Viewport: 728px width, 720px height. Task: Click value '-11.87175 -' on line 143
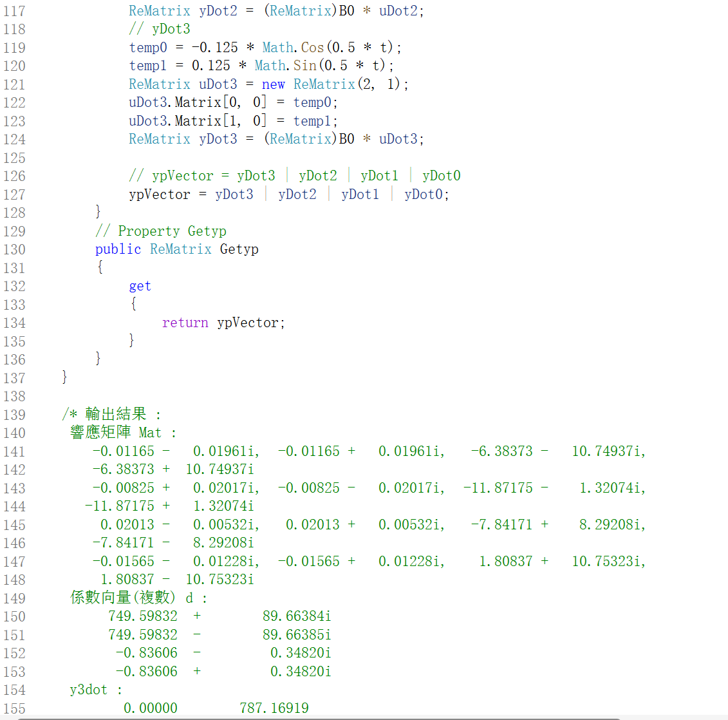[506, 488]
